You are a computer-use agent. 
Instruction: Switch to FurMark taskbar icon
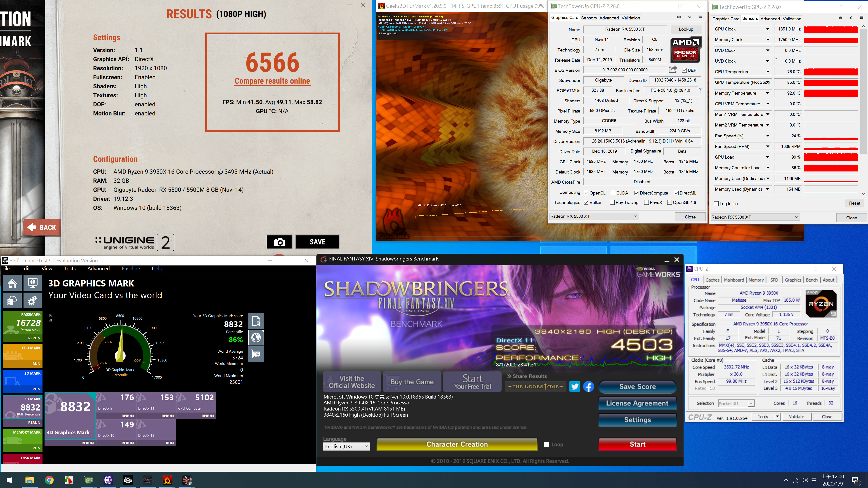click(167, 480)
